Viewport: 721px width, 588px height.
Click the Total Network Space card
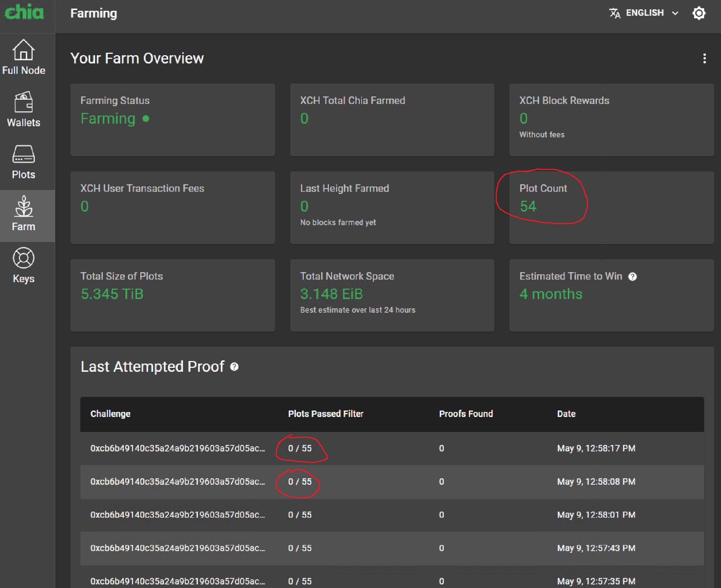392,295
